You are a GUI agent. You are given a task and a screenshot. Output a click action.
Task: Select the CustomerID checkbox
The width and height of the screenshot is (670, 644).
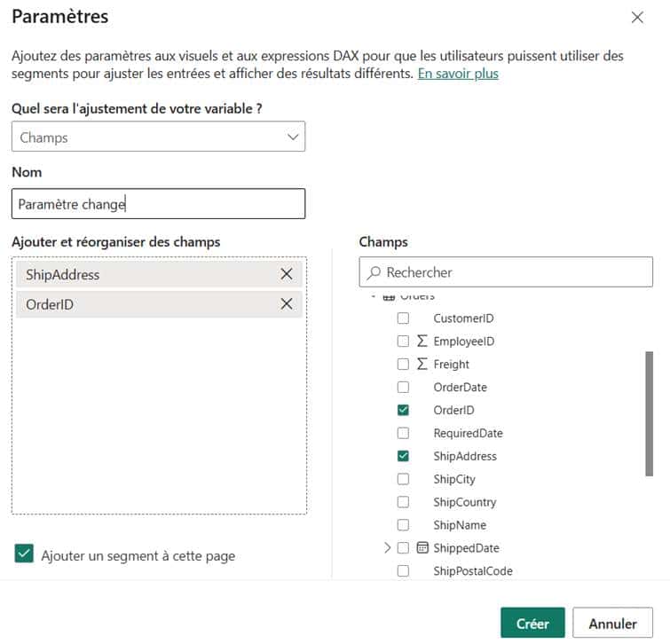click(x=403, y=318)
